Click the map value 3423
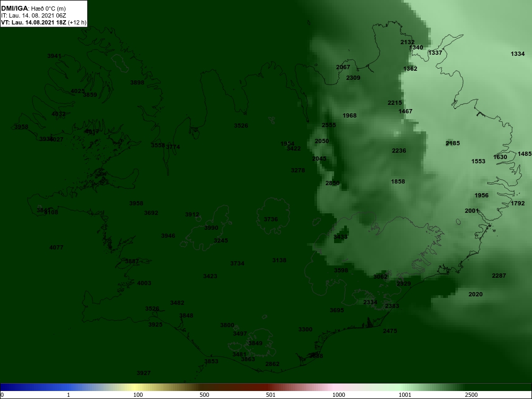The image size is (532, 399). tap(210, 276)
